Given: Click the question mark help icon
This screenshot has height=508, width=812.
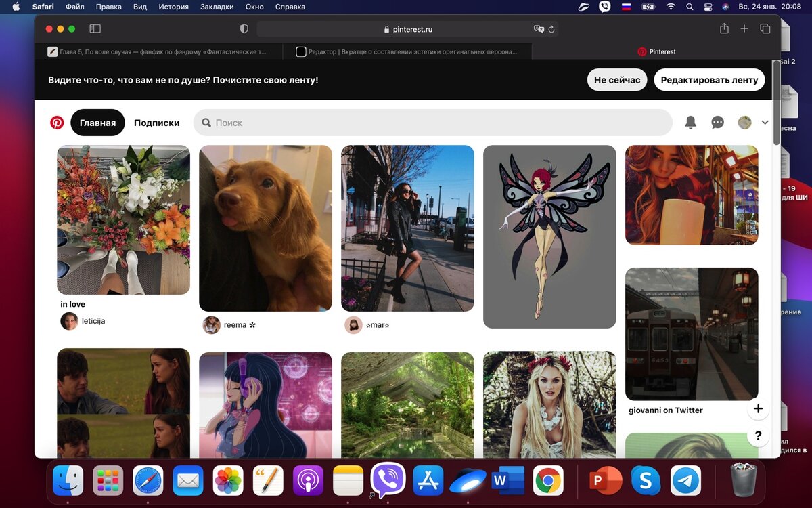Looking at the screenshot, I should pos(757,436).
